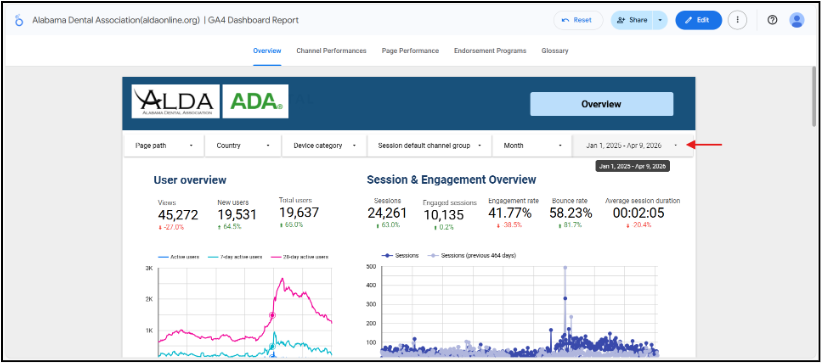Open the Channel Performances tab

tap(331, 51)
